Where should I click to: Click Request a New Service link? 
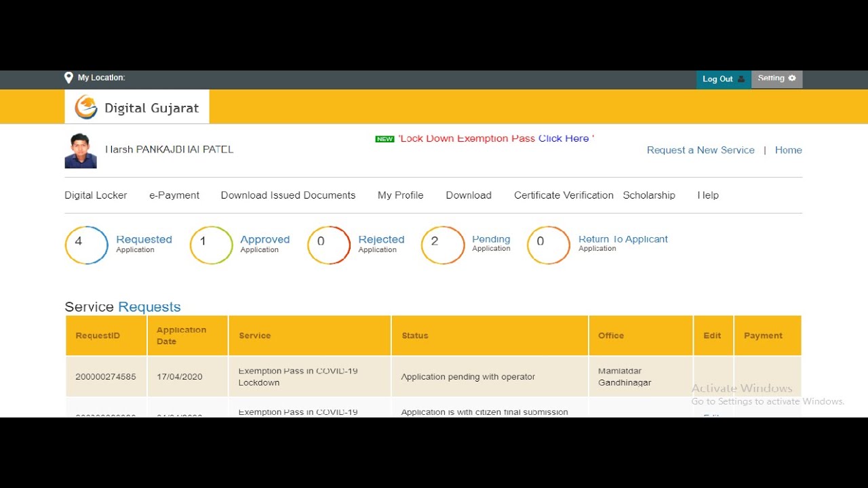click(x=701, y=150)
